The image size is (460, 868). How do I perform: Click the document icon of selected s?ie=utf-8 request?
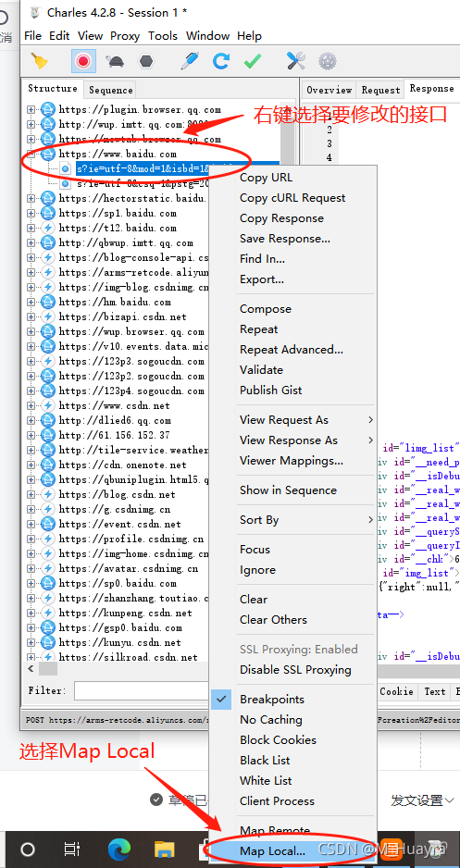pyautogui.click(x=66, y=168)
